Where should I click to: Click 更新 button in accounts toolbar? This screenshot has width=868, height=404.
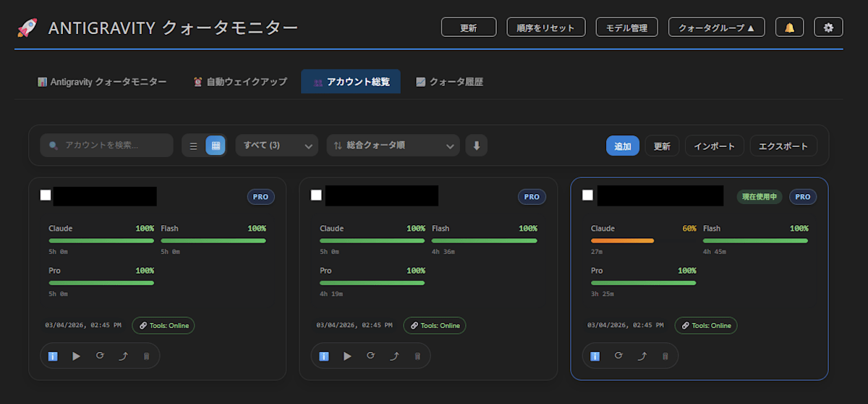(662, 146)
